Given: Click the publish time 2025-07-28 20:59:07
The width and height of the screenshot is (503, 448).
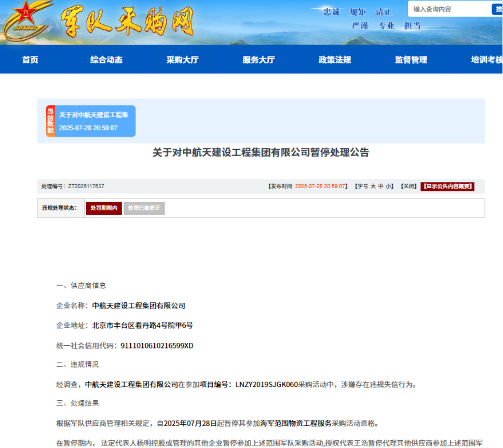Looking at the screenshot, I should [x=320, y=187].
